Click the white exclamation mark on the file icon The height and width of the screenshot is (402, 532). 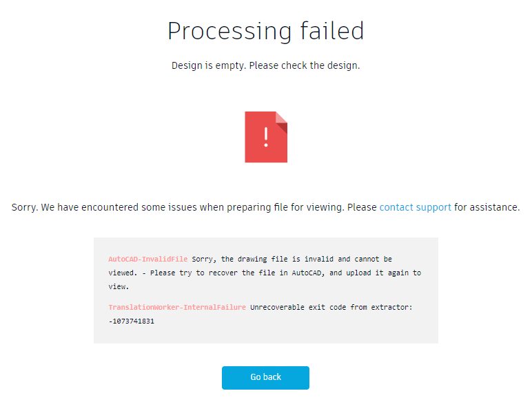(266, 136)
